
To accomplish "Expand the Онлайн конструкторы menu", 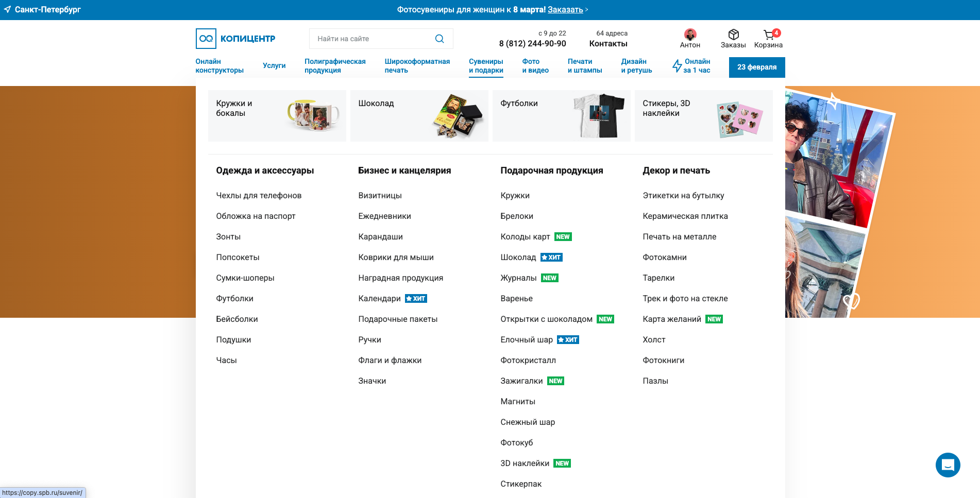I will pyautogui.click(x=219, y=66).
